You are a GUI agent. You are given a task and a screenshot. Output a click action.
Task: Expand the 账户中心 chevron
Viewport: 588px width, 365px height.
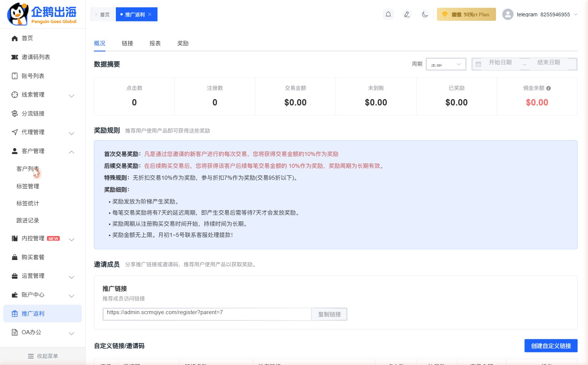tap(72, 296)
